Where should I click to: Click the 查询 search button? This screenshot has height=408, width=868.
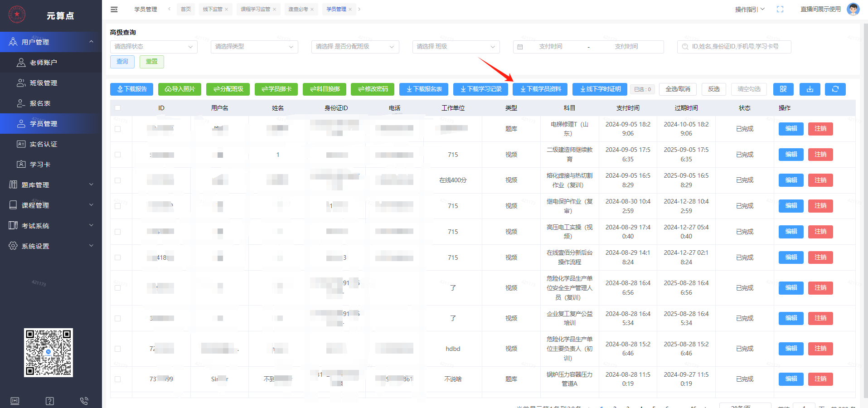(x=122, y=62)
